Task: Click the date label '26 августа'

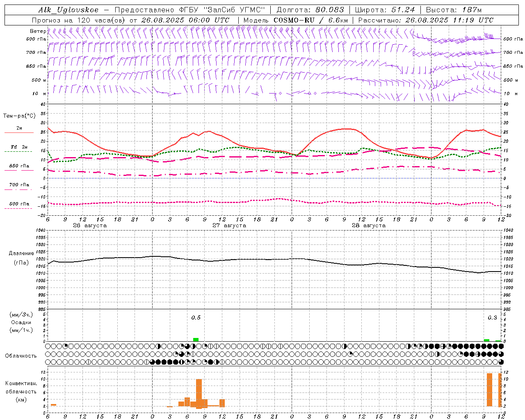Action: pyautogui.click(x=89, y=226)
